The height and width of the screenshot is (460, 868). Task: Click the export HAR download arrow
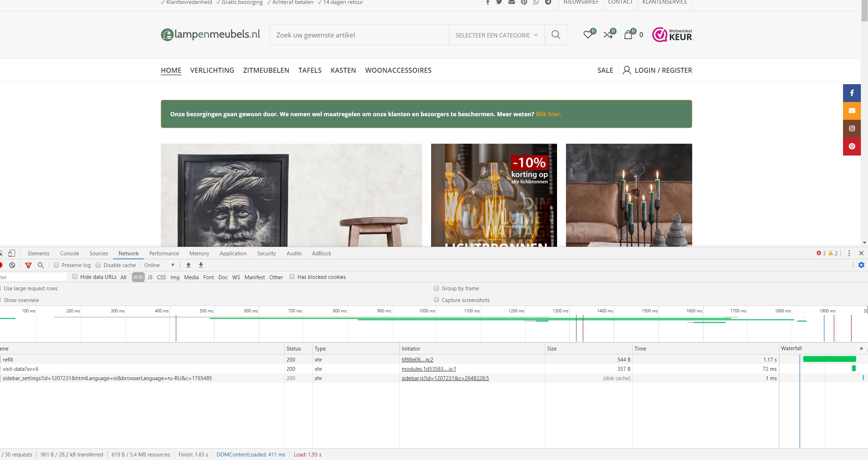click(201, 265)
